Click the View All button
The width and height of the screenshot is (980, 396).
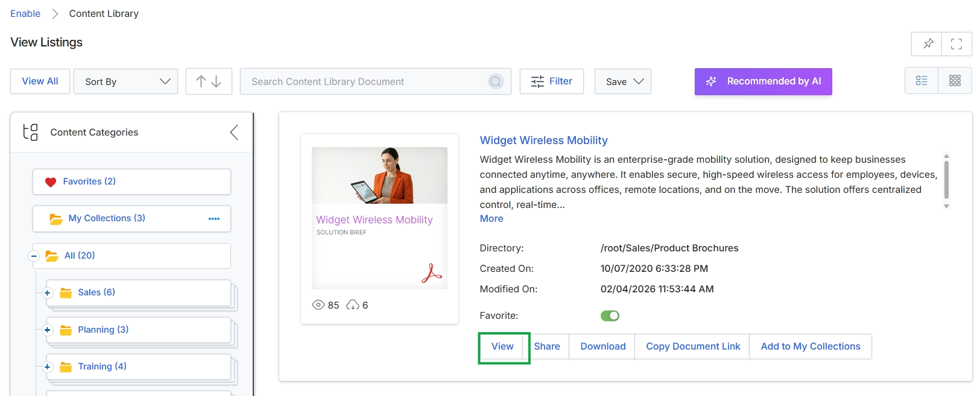40,81
